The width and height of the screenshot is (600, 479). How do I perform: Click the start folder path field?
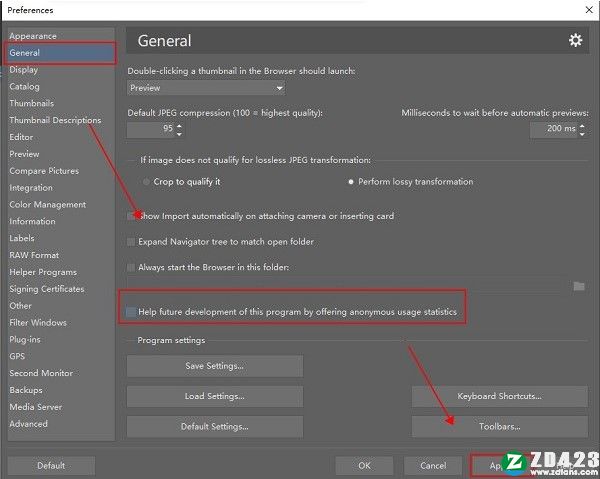click(x=348, y=286)
